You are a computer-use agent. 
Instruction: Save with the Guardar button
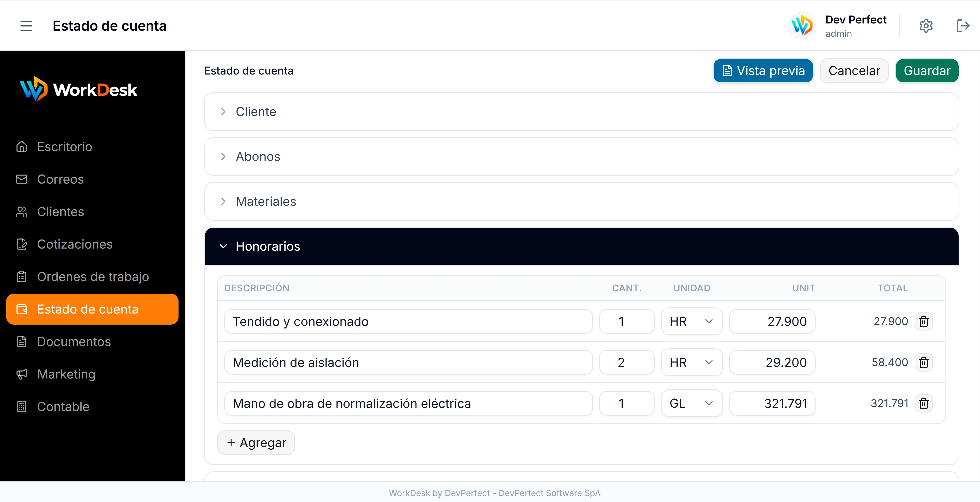(x=927, y=70)
